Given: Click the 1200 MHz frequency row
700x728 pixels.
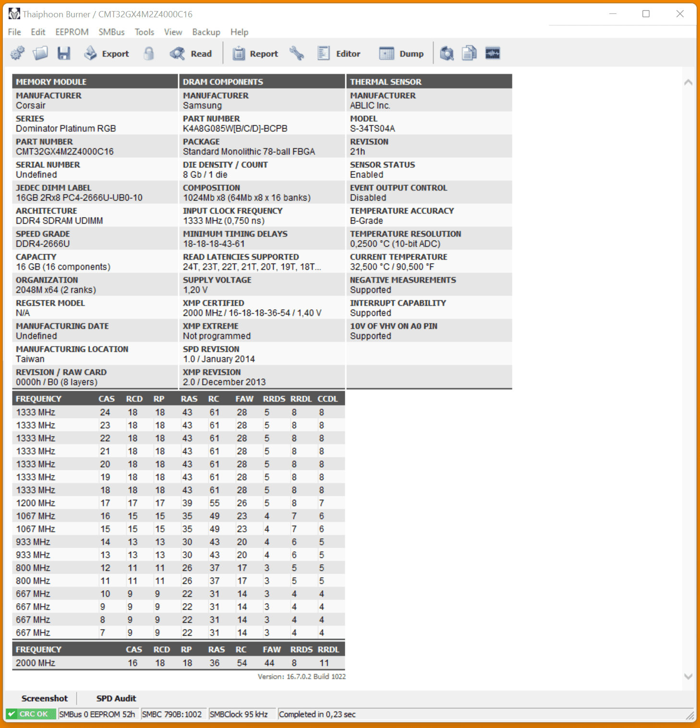Looking at the screenshot, I should click(178, 503).
